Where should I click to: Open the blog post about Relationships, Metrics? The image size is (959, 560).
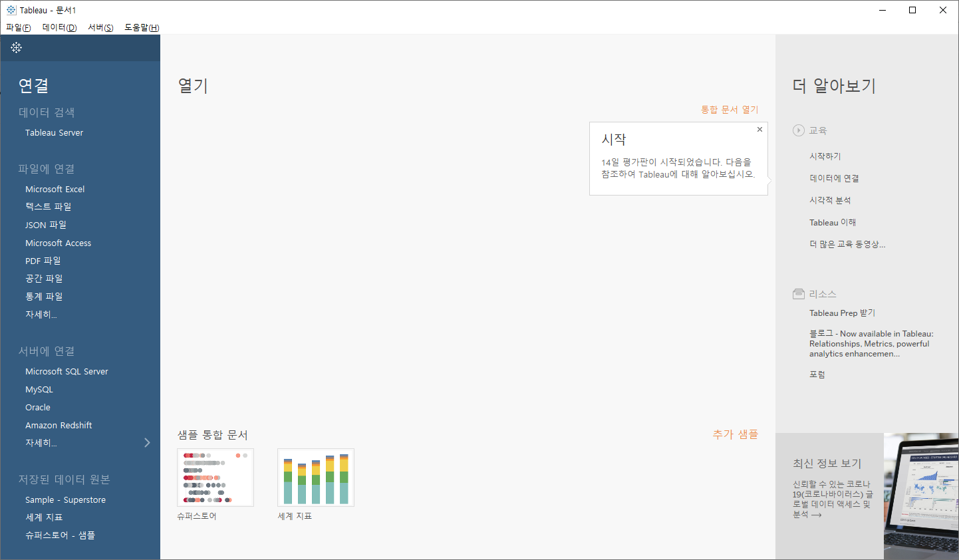tap(871, 344)
